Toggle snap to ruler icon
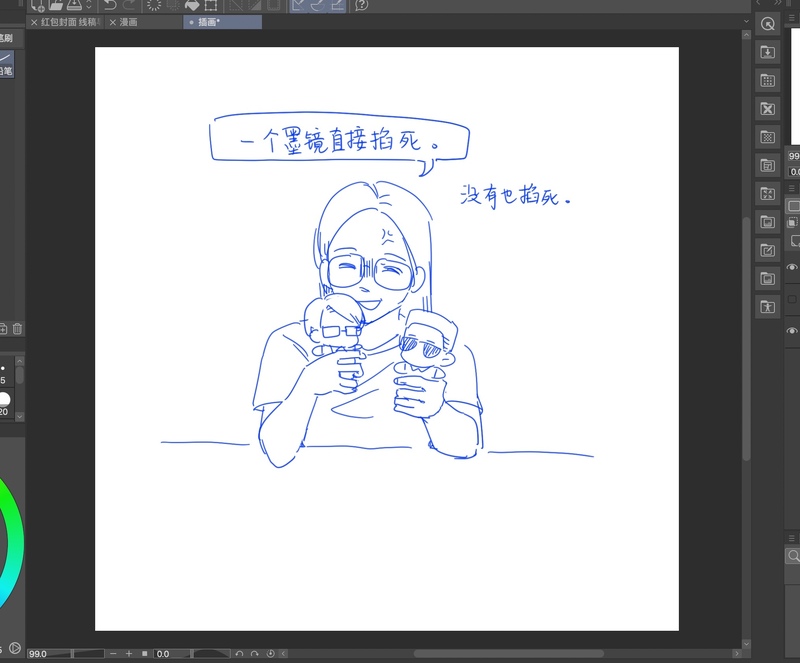This screenshot has width=800, height=663. tap(299, 5)
